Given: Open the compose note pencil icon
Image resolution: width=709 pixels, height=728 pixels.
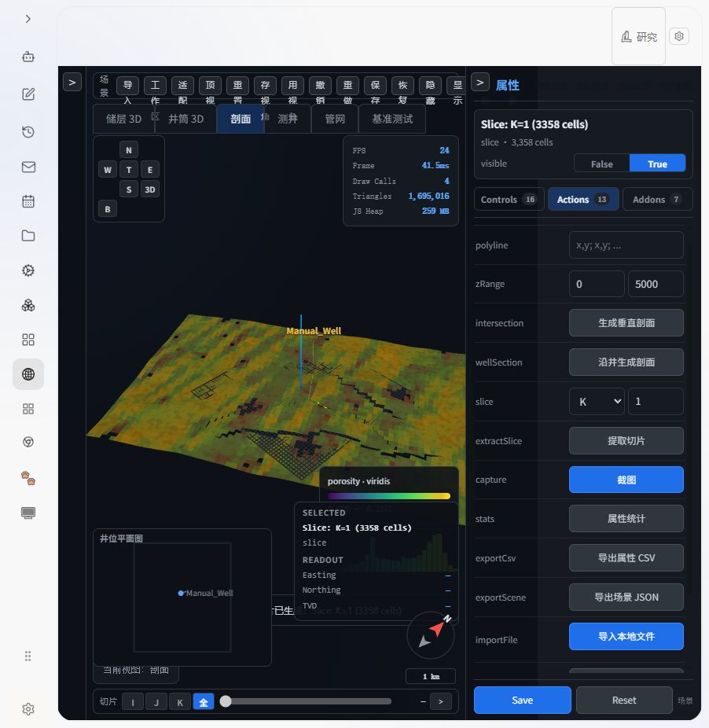Looking at the screenshot, I should [28, 94].
